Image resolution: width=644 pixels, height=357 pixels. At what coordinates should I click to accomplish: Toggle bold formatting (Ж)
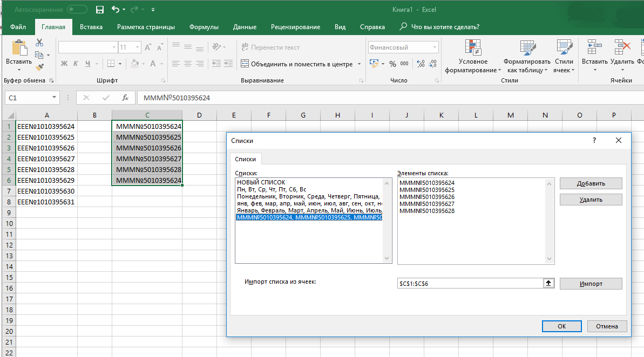pyautogui.click(x=64, y=64)
